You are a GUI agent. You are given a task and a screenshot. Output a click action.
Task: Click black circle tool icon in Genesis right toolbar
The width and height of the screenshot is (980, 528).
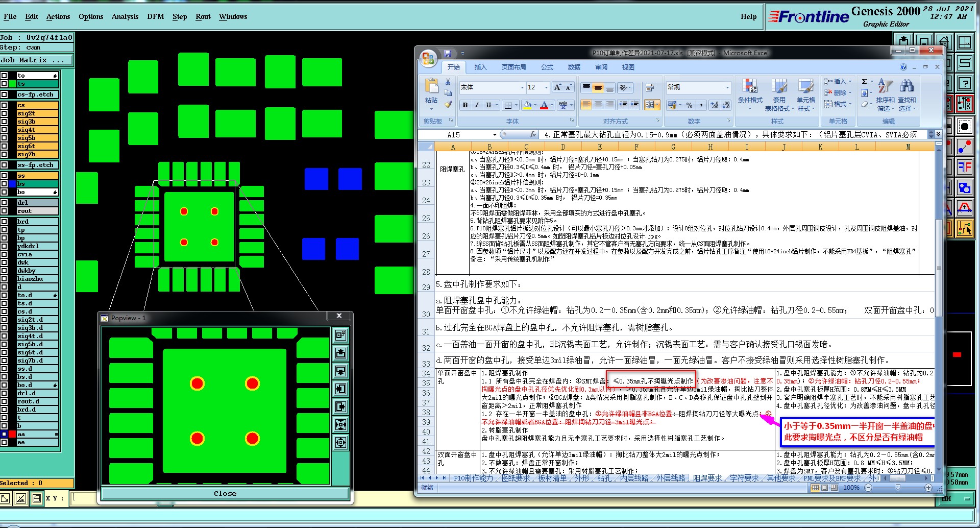pyautogui.click(x=965, y=126)
